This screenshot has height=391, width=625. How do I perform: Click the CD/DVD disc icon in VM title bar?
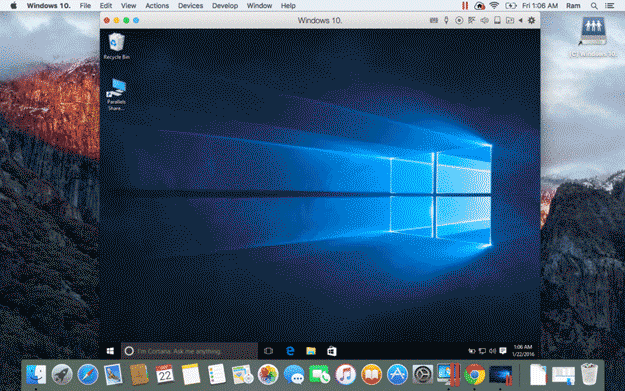pos(459,20)
